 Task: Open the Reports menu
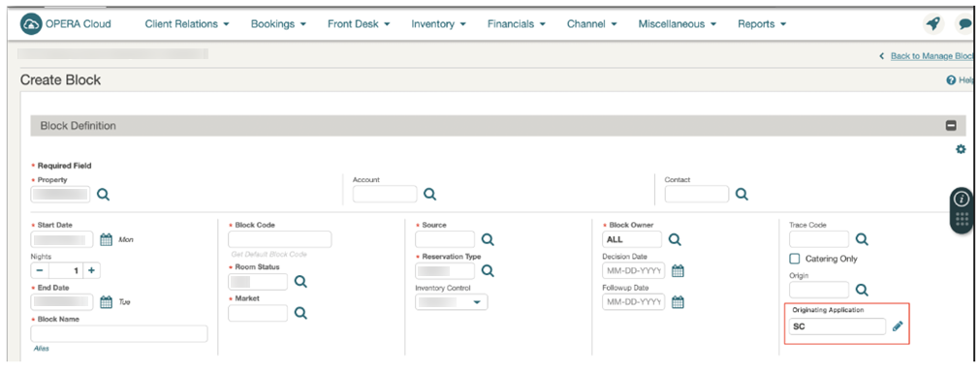coord(762,24)
